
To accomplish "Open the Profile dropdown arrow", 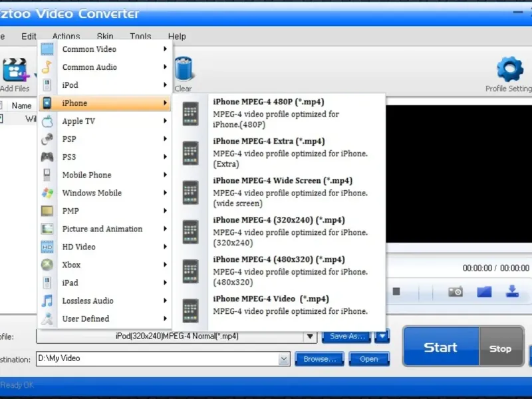I will [x=310, y=336].
